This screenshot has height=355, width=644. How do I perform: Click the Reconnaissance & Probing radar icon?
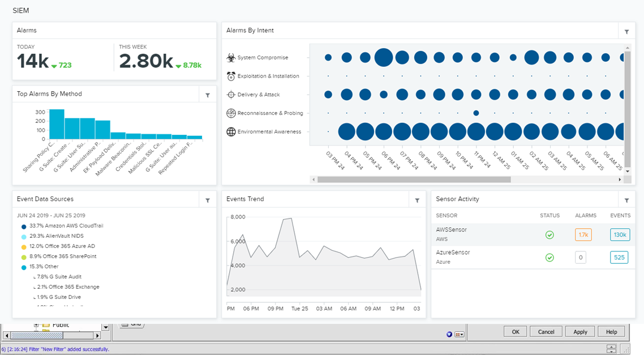(231, 113)
